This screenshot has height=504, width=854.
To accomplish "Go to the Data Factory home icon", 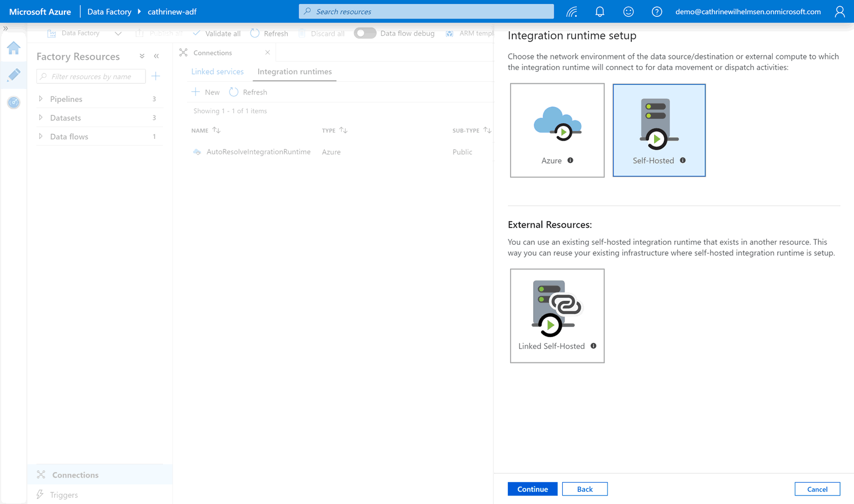I will click(14, 48).
